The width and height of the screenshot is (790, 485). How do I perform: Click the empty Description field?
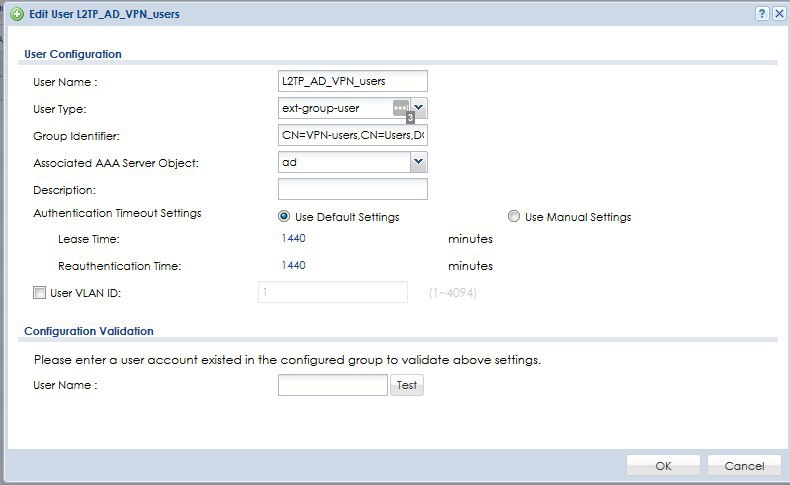(352, 189)
